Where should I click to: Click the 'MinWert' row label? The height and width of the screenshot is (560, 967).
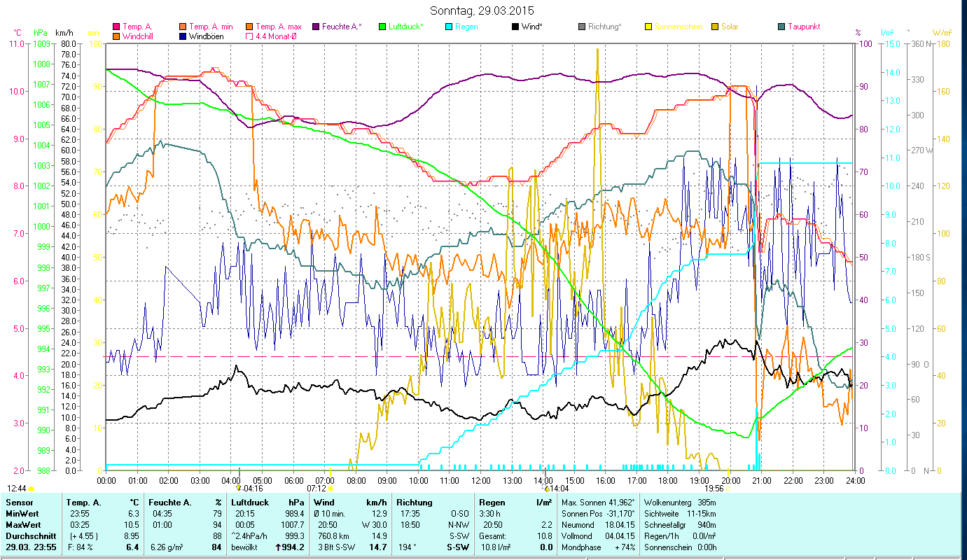point(21,514)
